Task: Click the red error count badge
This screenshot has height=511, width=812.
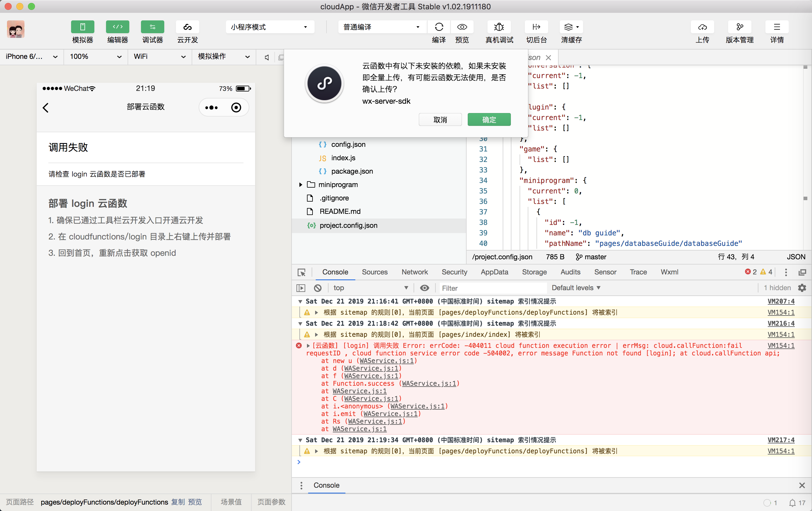Action: click(751, 272)
